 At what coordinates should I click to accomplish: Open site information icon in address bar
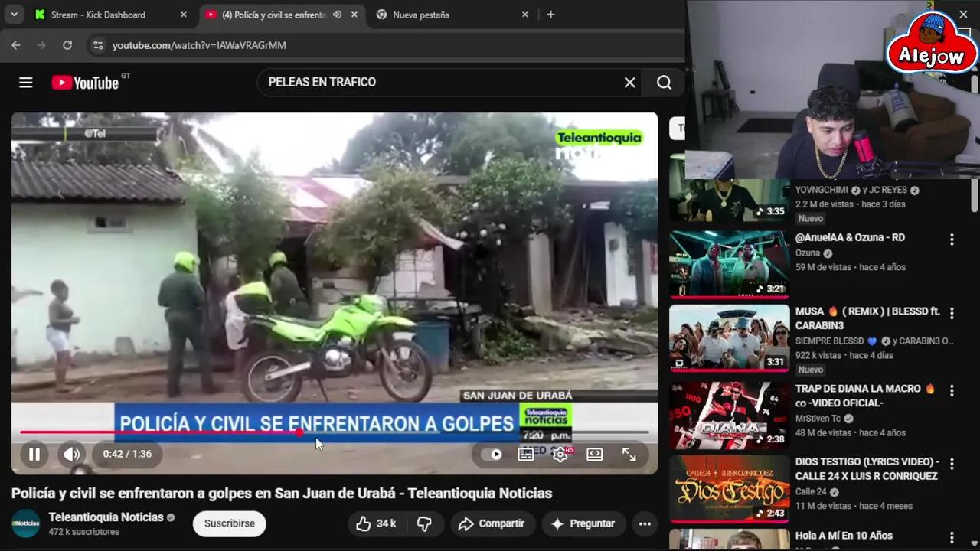pos(97,45)
